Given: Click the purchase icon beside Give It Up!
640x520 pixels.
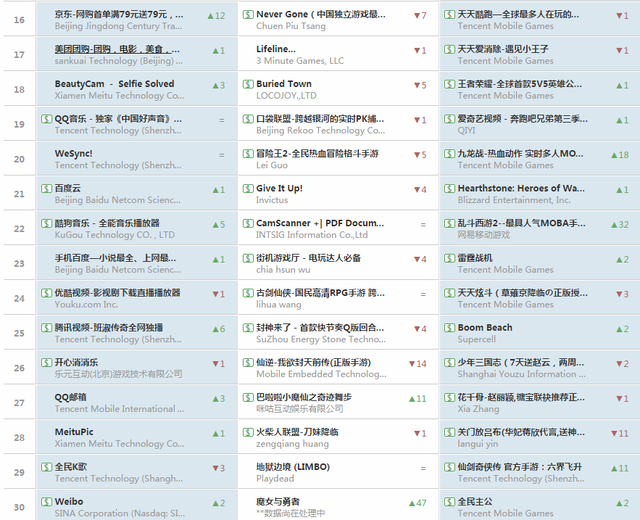Looking at the screenshot, I should 248,189.
